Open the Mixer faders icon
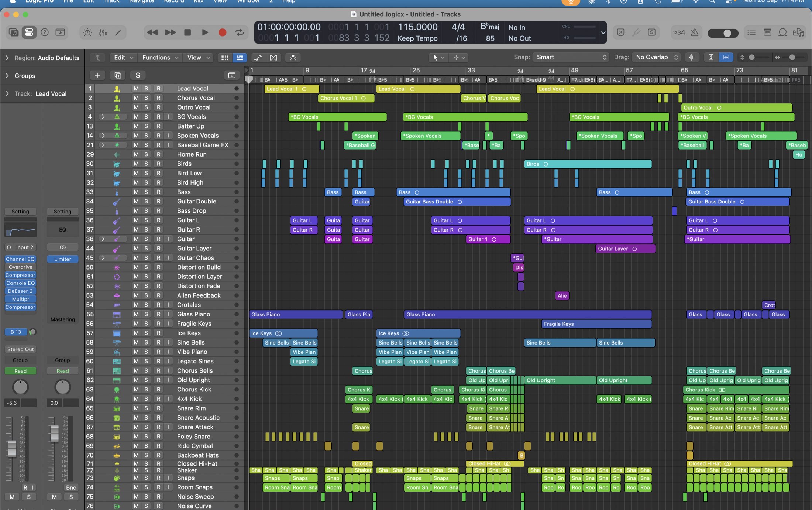 pos(103,32)
